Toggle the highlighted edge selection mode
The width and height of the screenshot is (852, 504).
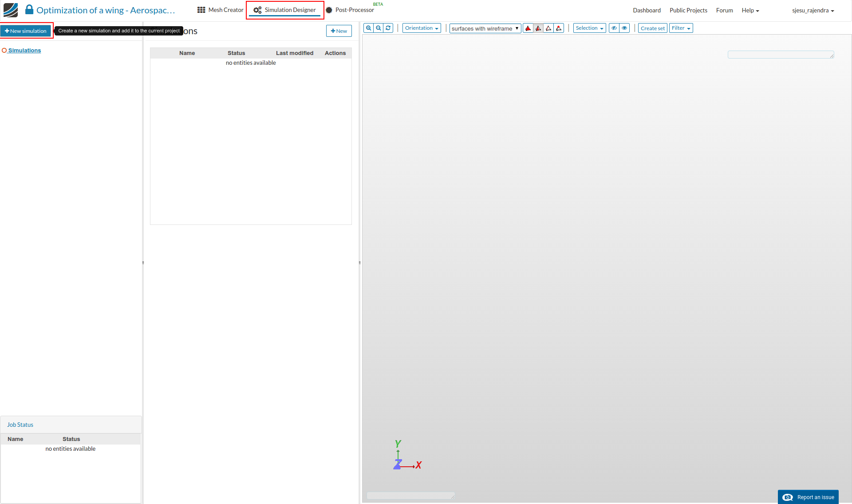coord(538,28)
